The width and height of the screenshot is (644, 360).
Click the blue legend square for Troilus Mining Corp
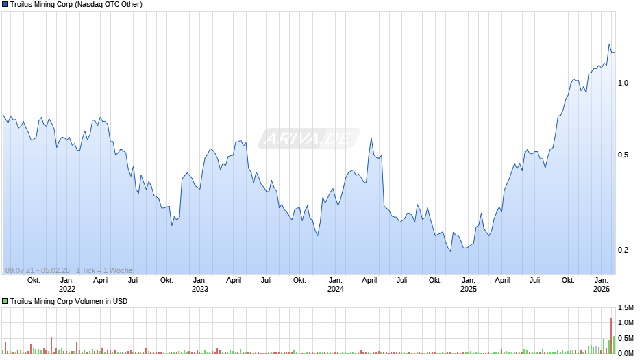(5, 5)
